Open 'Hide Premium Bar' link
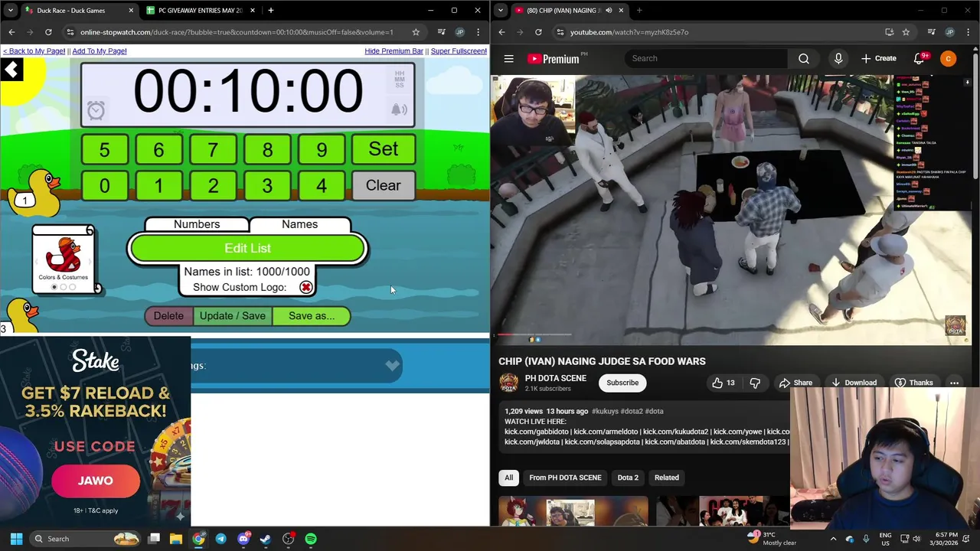This screenshot has height=551, width=980. pyautogui.click(x=394, y=51)
